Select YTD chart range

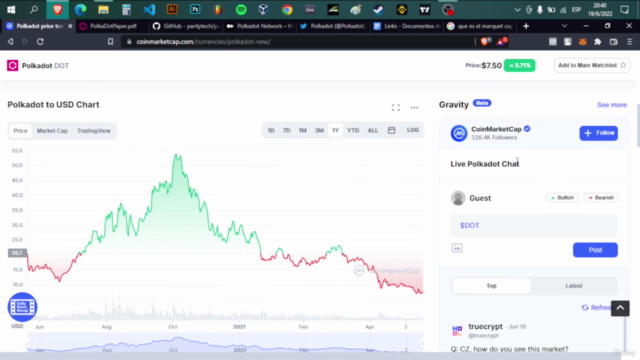(353, 130)
